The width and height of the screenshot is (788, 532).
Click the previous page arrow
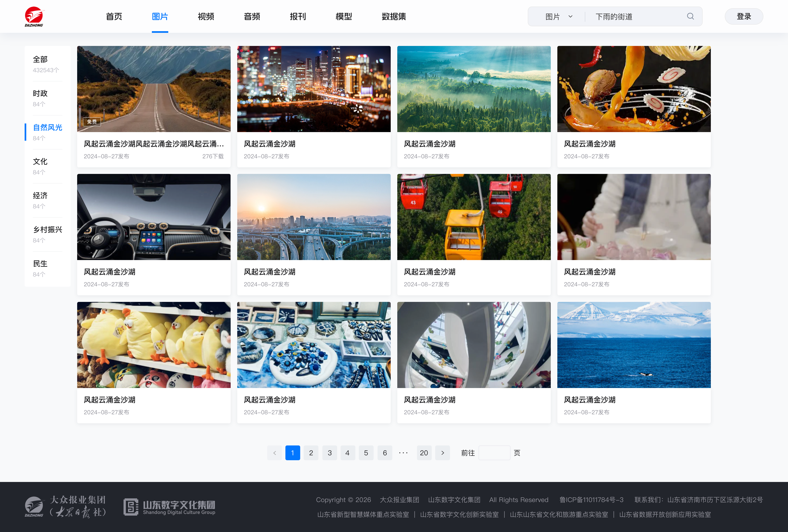pos(275,453)
